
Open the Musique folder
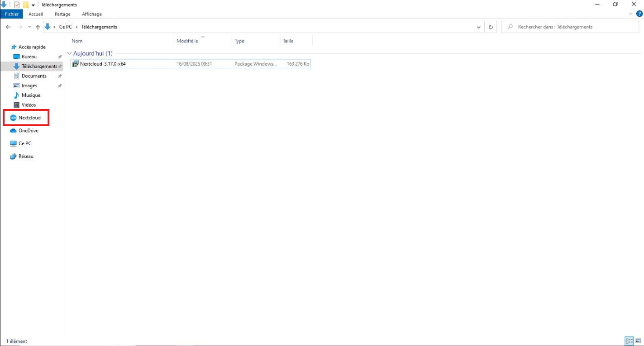[x=31, y=95]
